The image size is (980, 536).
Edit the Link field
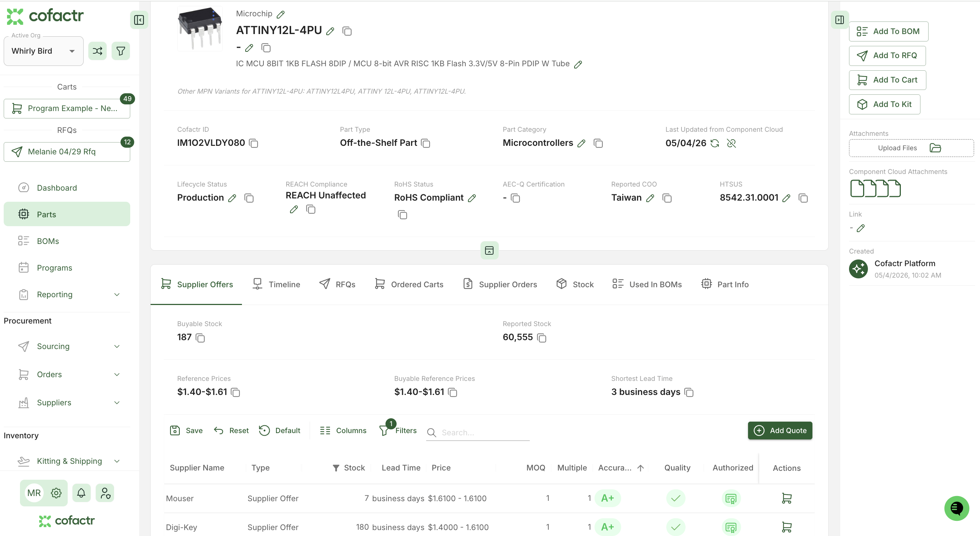point(861,228)
